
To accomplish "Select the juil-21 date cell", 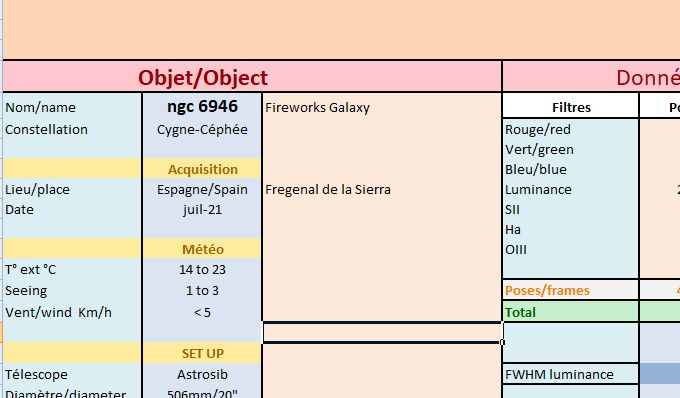I will pyautogui.click(x=202, y=209).
